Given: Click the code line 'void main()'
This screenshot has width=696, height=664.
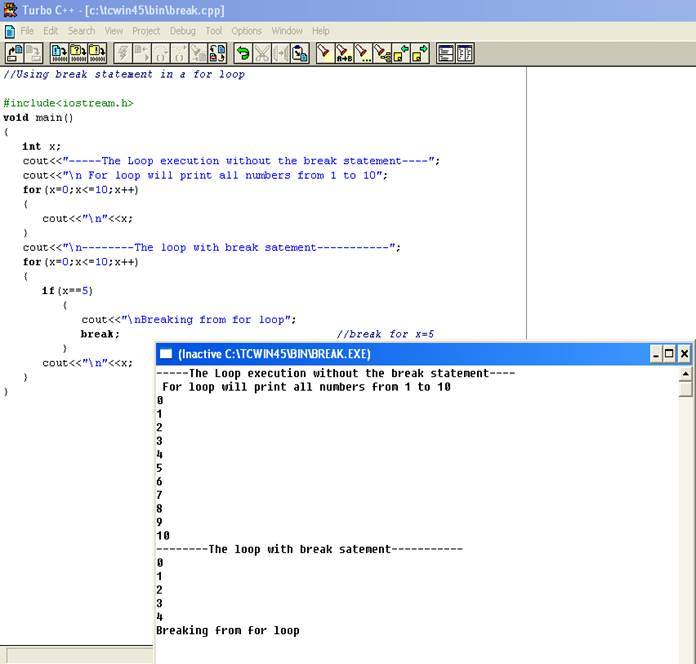Looking at the screenshot, I should 38,118.
